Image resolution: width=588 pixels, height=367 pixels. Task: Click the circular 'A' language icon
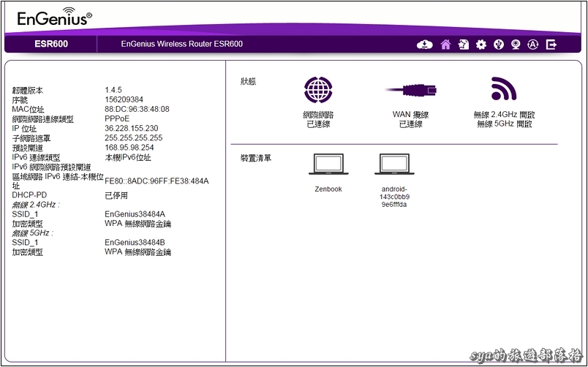coord(533,45)
